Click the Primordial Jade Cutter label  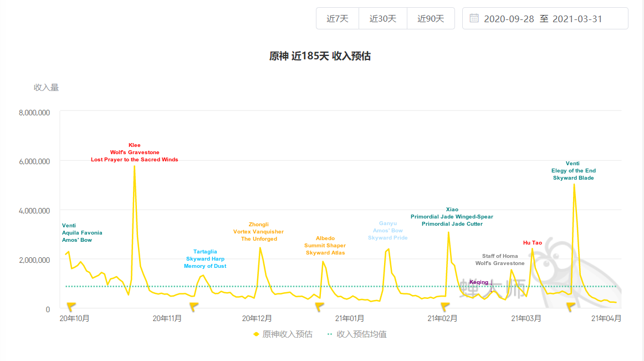452,224
